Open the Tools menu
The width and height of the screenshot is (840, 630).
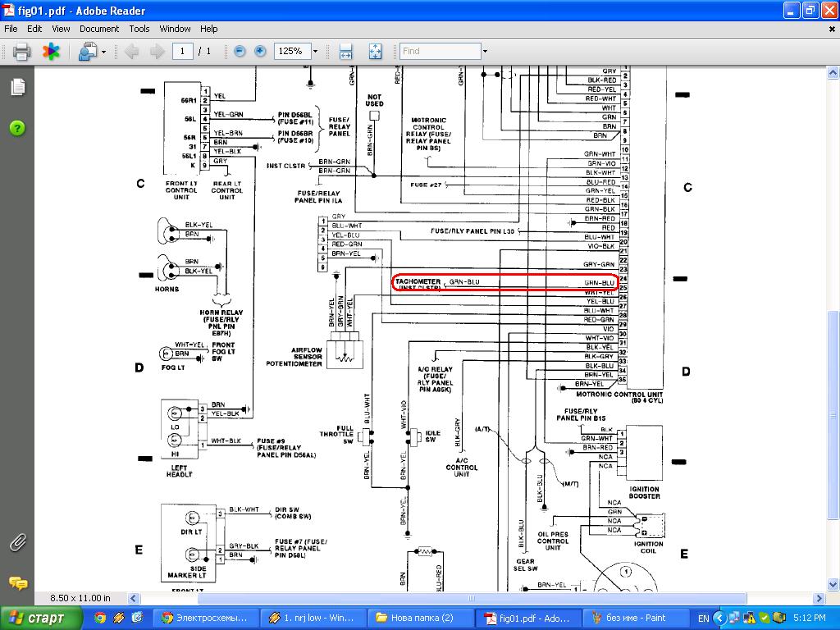(139, 29)
